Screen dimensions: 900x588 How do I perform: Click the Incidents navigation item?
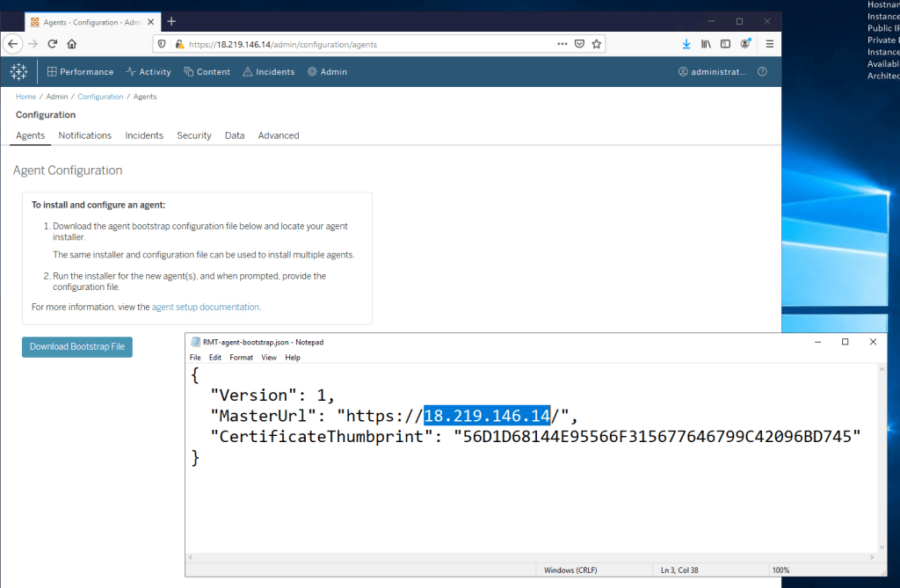pos(269,72)
